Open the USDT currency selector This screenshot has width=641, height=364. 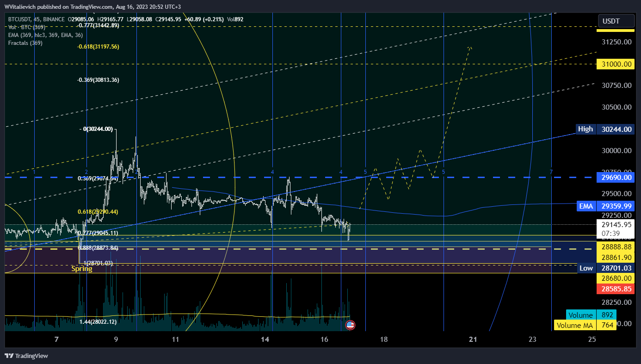[616, 21]
